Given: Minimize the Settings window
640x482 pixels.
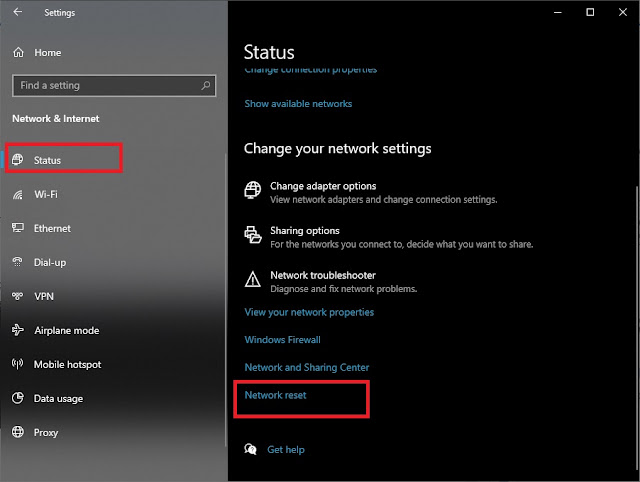Looking at the screenshot, I should 558,12.
